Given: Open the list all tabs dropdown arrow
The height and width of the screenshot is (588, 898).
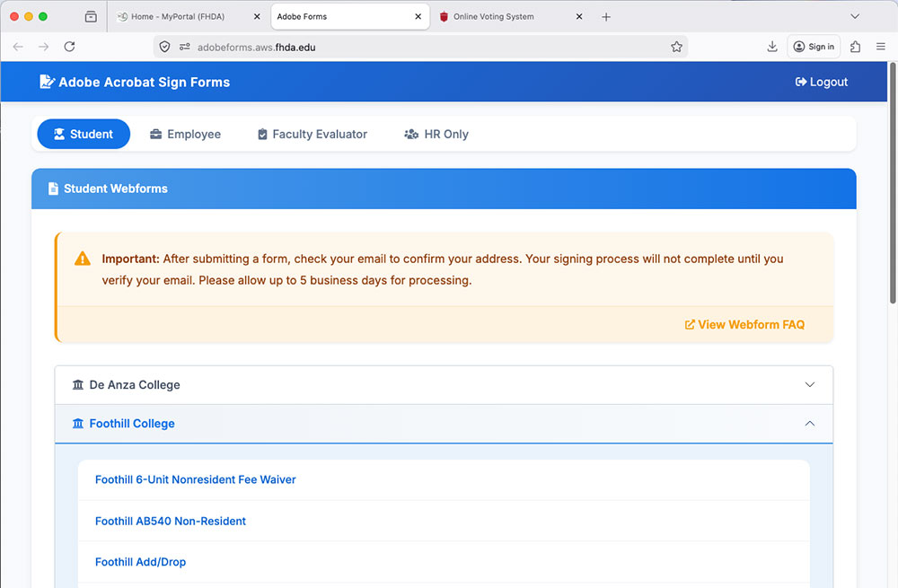Looking at the screenshot, I should coord(855,17).
